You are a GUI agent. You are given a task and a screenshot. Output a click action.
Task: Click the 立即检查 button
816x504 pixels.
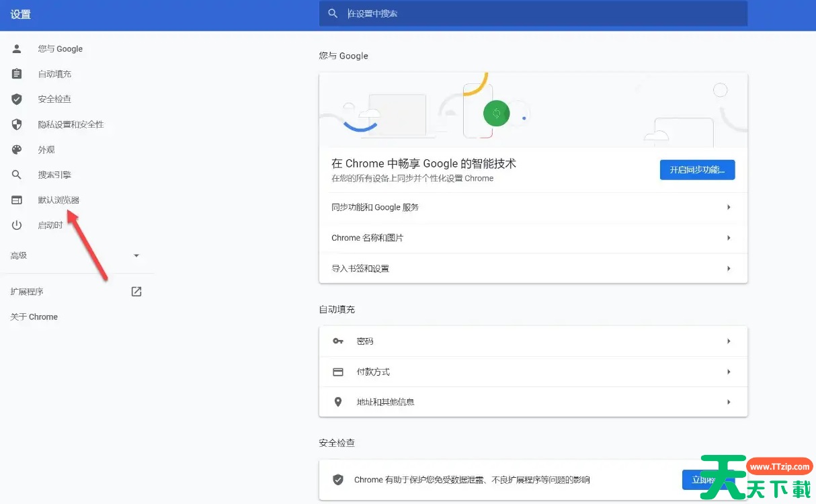(x=708, y=480)
